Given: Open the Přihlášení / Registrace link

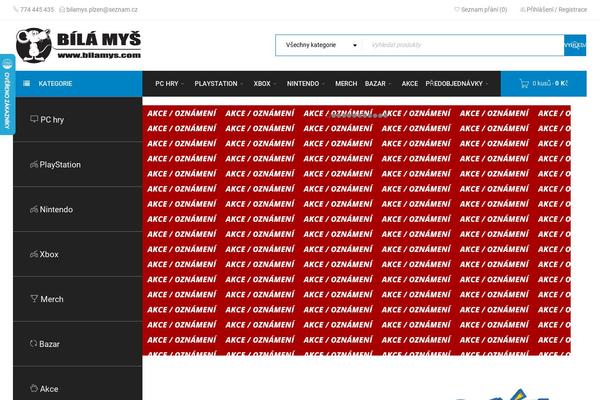Looking at the screenshot, I should 556,10.
